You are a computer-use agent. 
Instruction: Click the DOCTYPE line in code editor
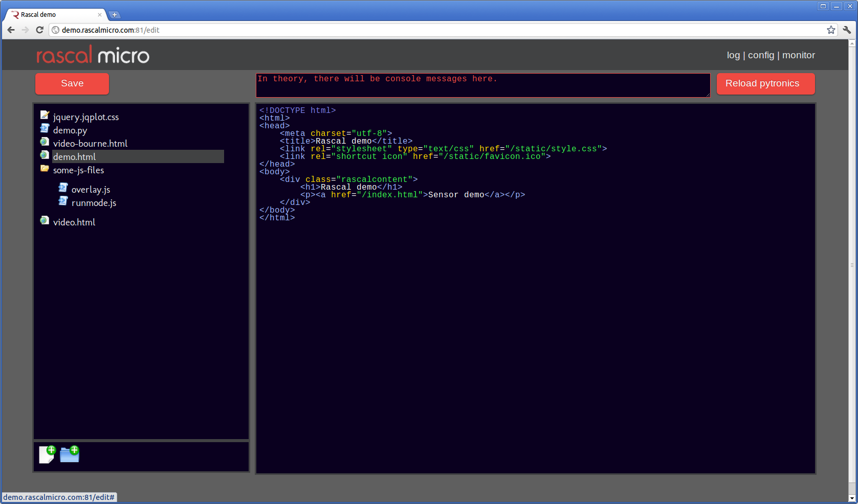297,110
